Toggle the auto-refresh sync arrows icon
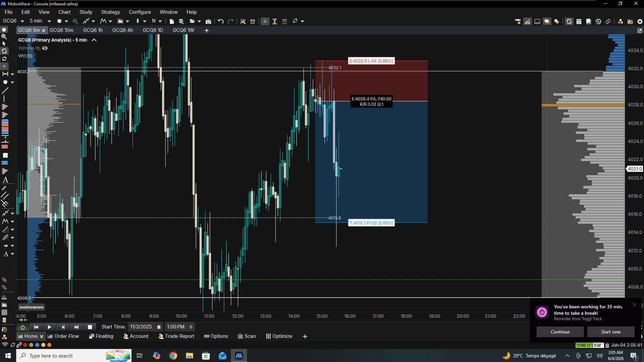 [x=569, y=21]
